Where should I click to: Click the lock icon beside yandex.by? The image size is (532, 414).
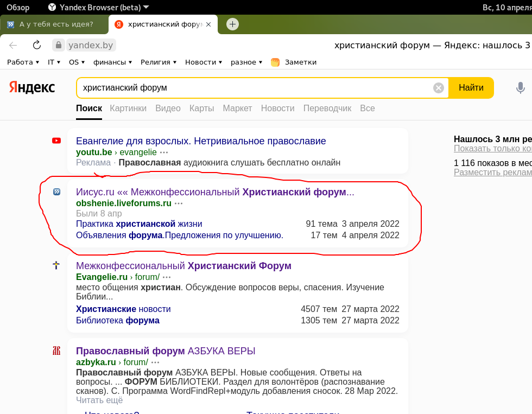pyautogui.click(x=59, y=44)
